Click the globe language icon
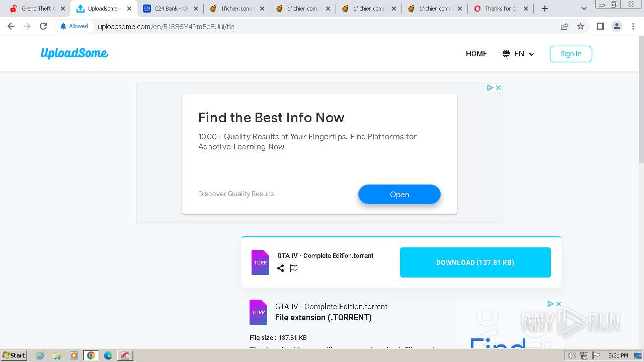Image resolution: width=644 pixels, height=362 pixels. click(x=506, y=54)
